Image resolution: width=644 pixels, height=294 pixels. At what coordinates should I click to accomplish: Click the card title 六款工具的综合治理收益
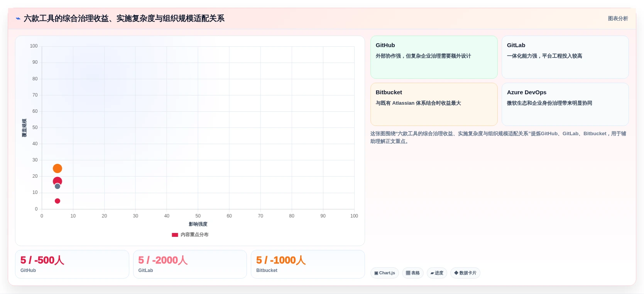click(x=124, y=19)
